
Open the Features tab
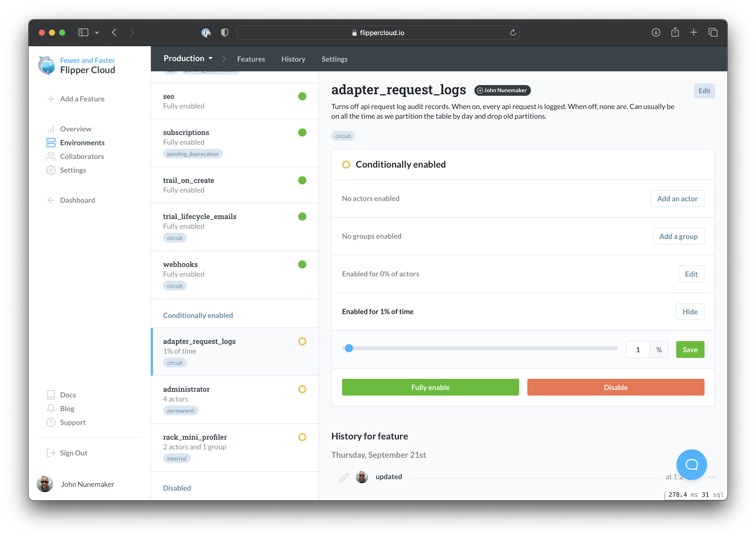pyautogui.click(x=251, y=58)
